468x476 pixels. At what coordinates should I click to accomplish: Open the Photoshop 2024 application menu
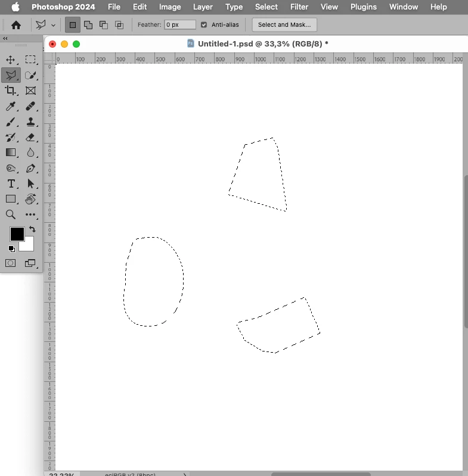pos(63,7)
